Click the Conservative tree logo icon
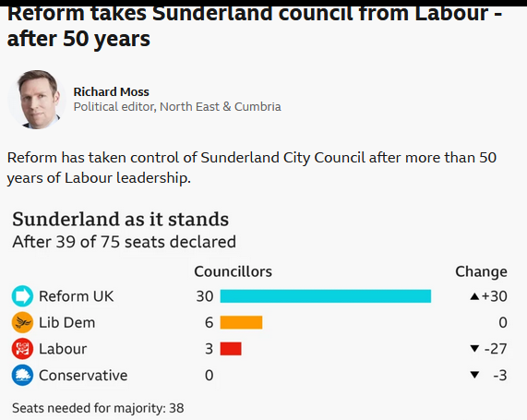The width and height of the screenshot is (527, 420). pos(22,375)
